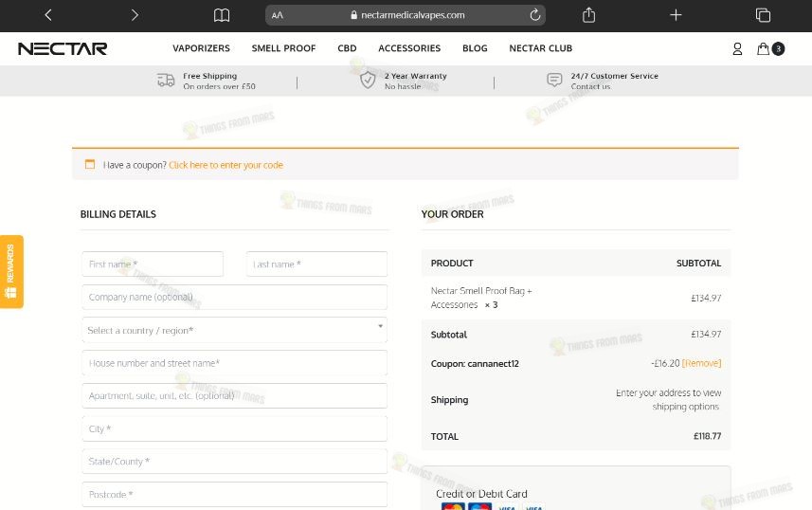Show all tabs overview icon

tap(763, 15)
